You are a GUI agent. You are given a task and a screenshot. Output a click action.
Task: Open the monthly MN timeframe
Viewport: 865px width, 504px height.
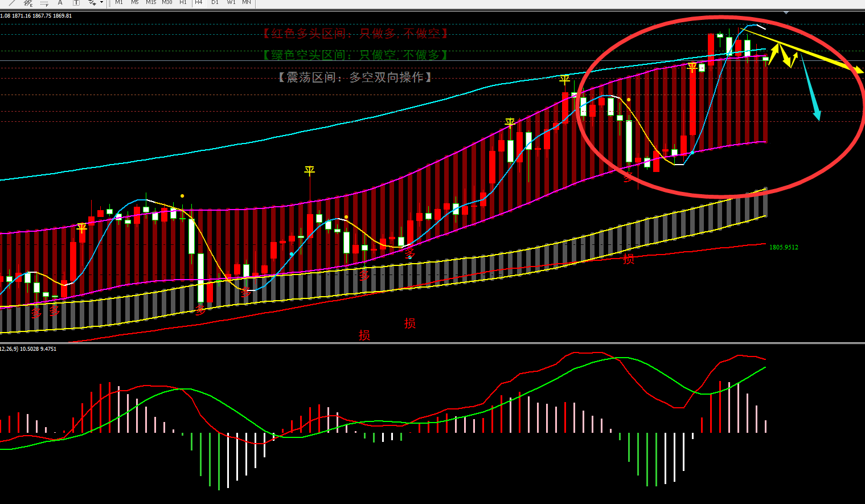pyautogui.click(x=247, y=3)
